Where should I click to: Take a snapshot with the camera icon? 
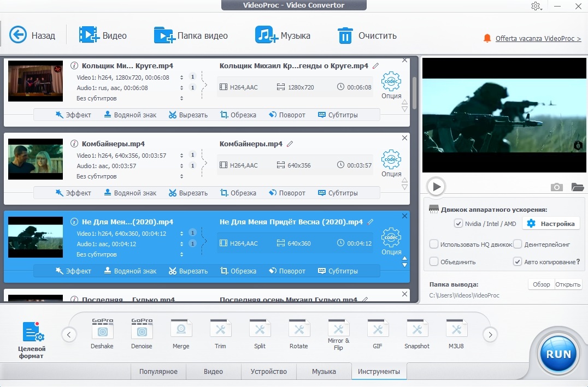point(556,187)
